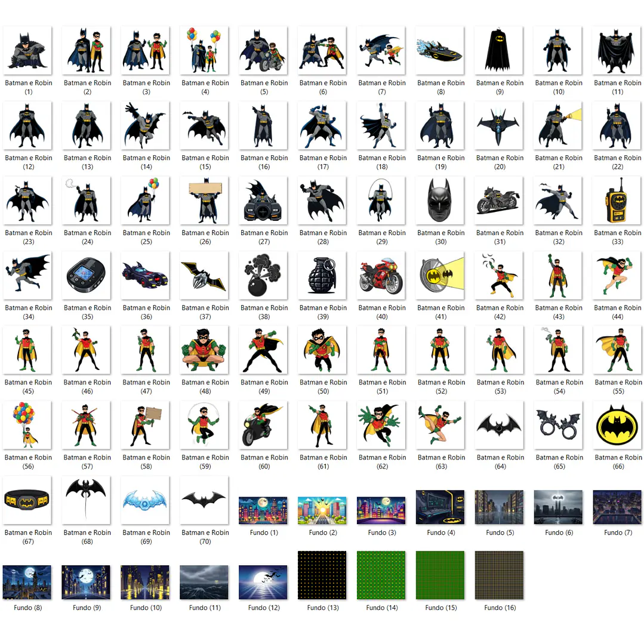Open Fundo (12) moon with bats background
Screen dimensions: 644x644
point(263,583)
